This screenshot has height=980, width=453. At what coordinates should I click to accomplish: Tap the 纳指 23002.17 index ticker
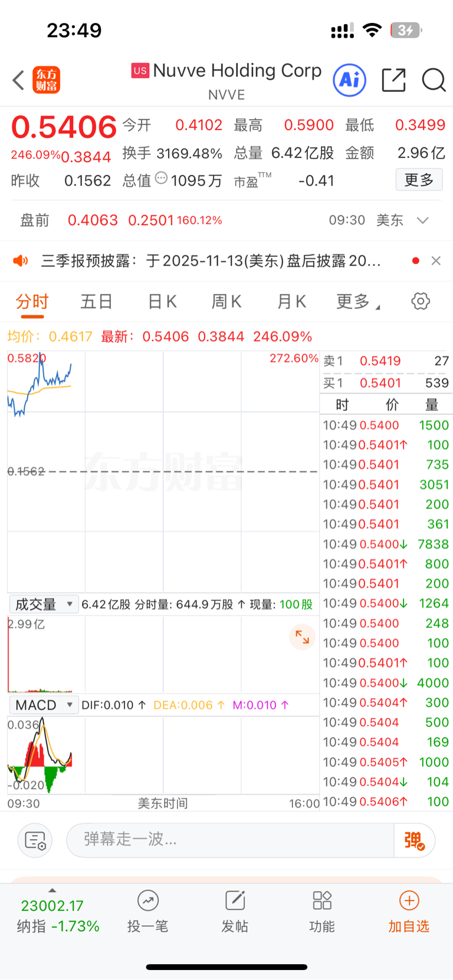point(58,916)
